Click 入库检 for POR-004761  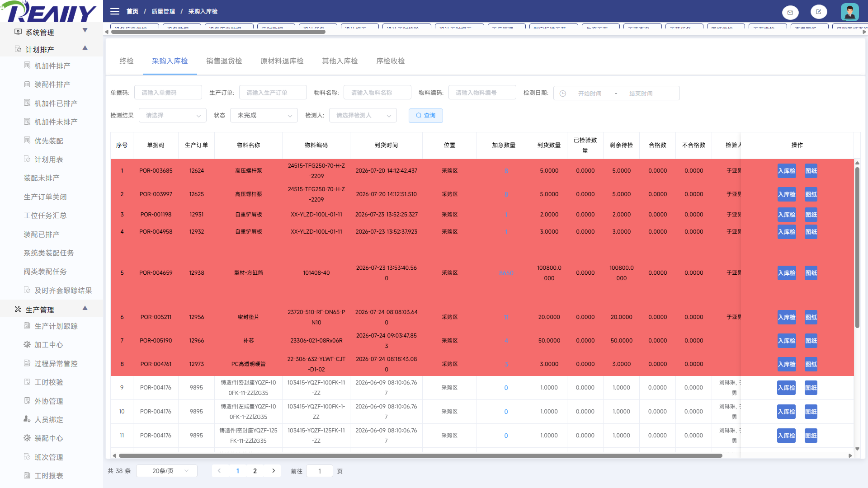coord(787,364)
